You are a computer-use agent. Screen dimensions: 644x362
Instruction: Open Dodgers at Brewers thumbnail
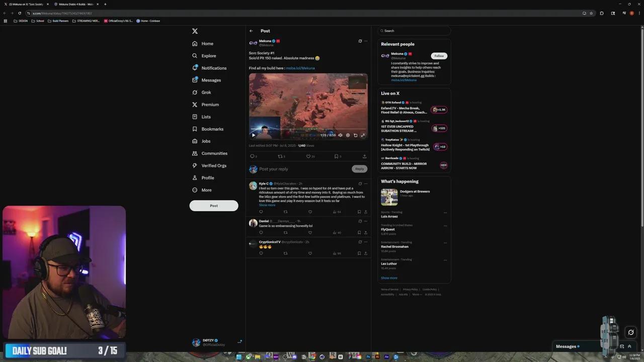[x=389, y=197]
